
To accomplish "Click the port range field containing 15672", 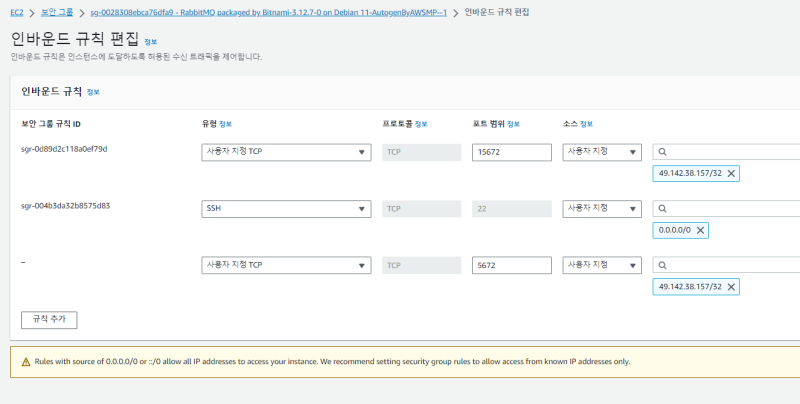I will point(511,153).
